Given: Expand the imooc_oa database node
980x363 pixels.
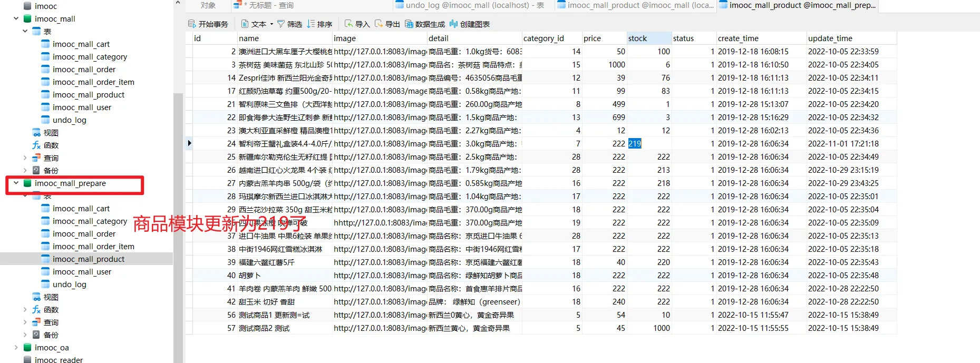Looking at the screenshot, I should [x=16, y=348].
